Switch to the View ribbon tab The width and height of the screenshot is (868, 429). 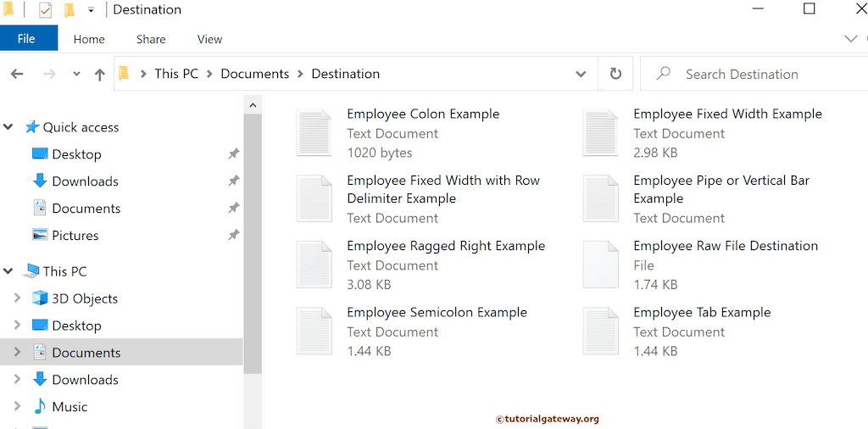tap(210, 39)
